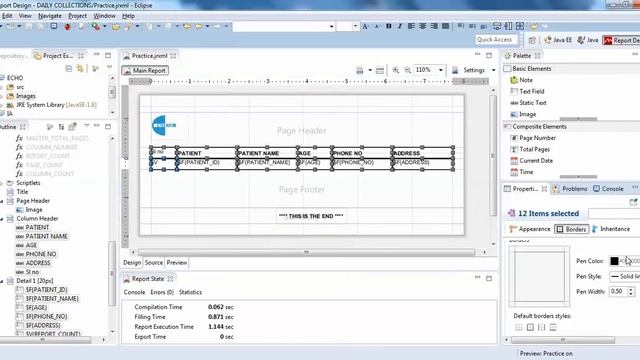
Task: Switch to Java EE perspective
Action: coord(558,40)
